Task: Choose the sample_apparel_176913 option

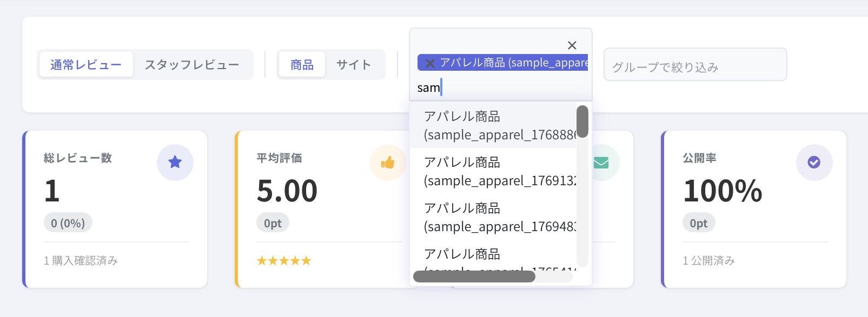Action: click(x=493, y=171)
